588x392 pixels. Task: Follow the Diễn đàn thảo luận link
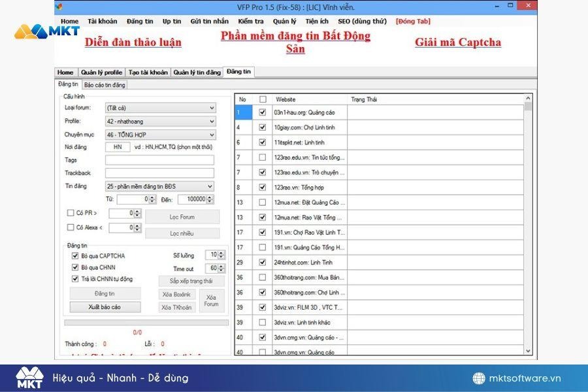point(133,42)
